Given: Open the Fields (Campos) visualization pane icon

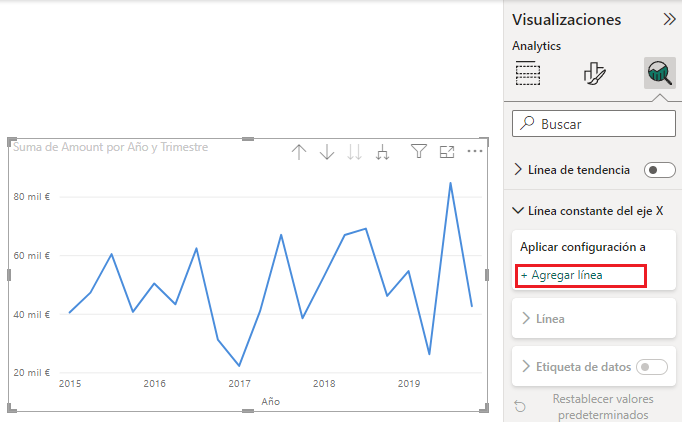Looking at the screenshot, I should pos(528,73).
